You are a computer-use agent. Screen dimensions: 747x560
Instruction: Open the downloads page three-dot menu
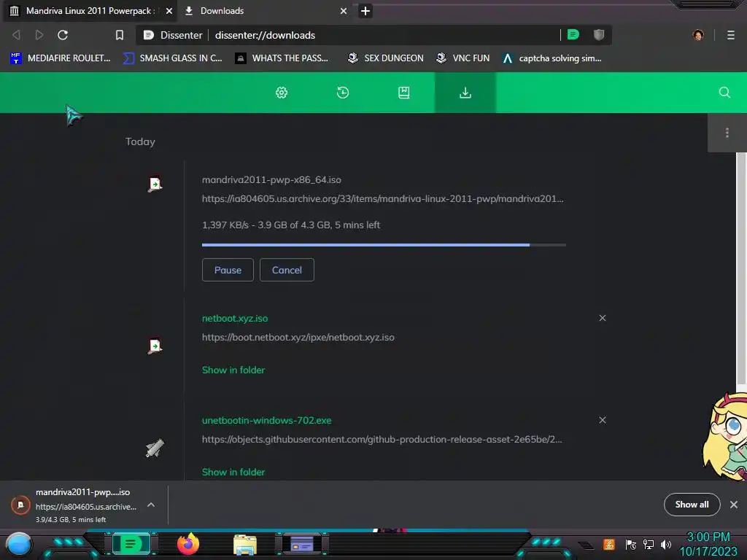[x=727, y=133]
